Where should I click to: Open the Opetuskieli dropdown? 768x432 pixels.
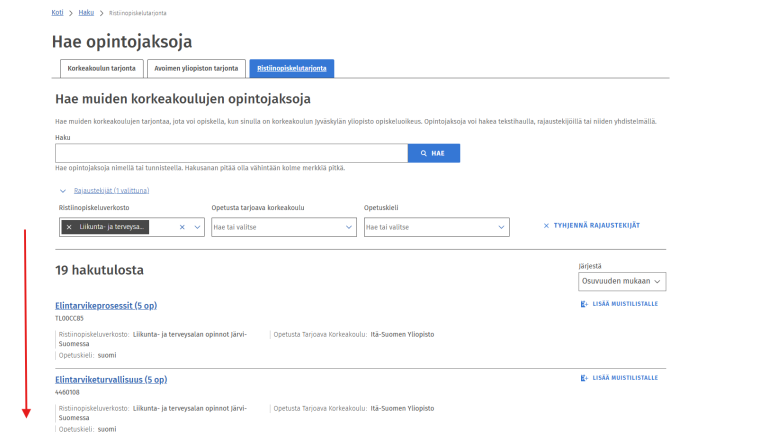coord(436,227)
